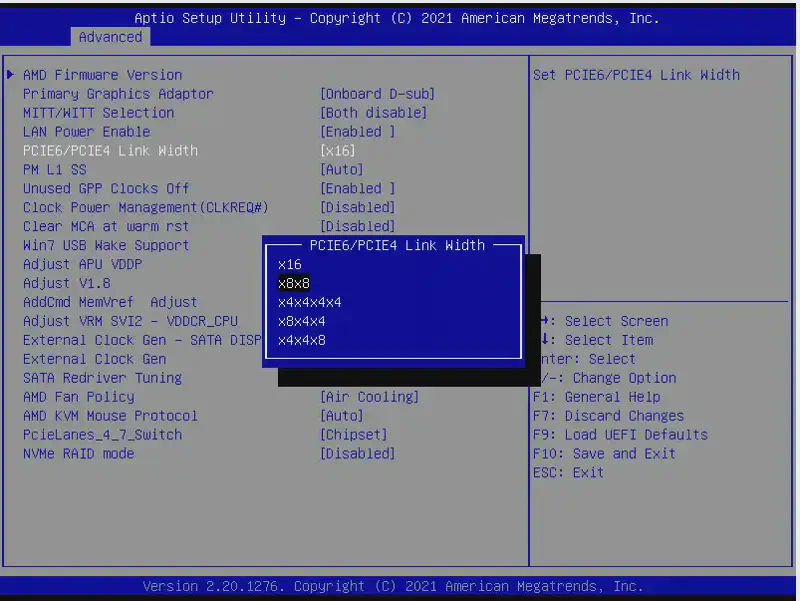Open the AMD Firmware Version submenu arrow
This screenshot has height=601, width=800.
pos(11,75)
